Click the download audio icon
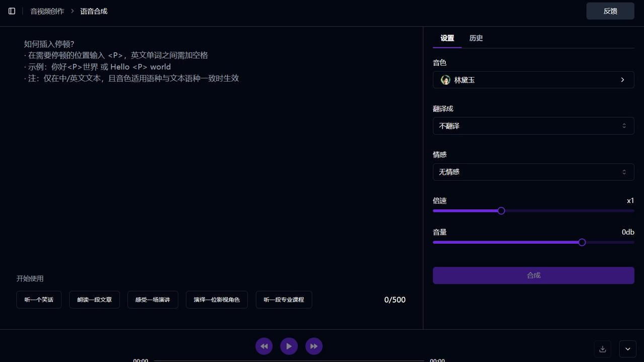This screenshot has width=644, height=362. coord(602,348)
